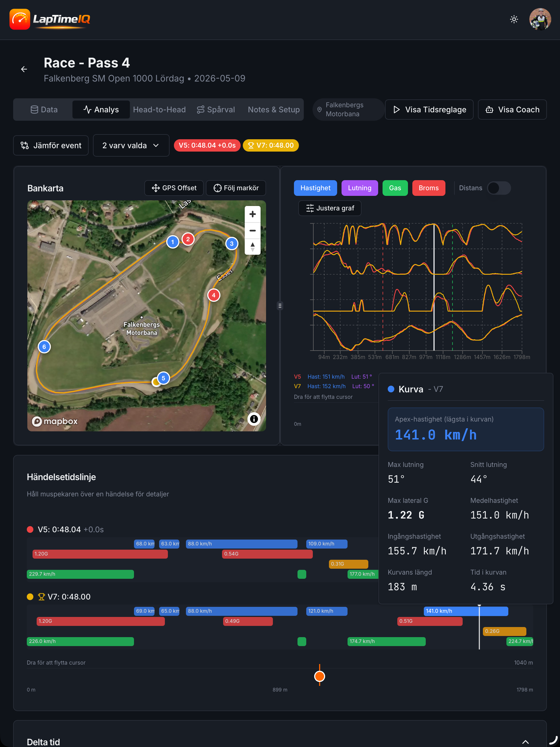Image resolution: width=560 pixels, height=747 pixels.
Task: Toggle light theme with sun icon
Action: point(514,19)
